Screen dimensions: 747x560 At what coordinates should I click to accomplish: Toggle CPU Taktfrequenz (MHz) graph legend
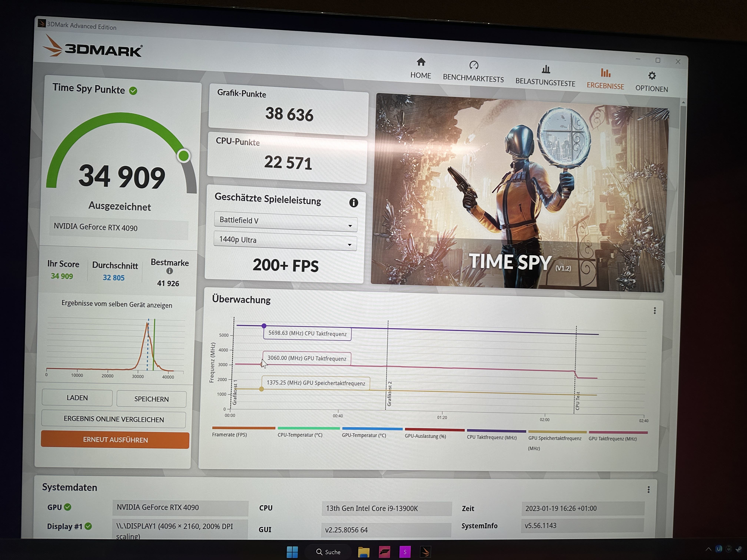(496, 434)
